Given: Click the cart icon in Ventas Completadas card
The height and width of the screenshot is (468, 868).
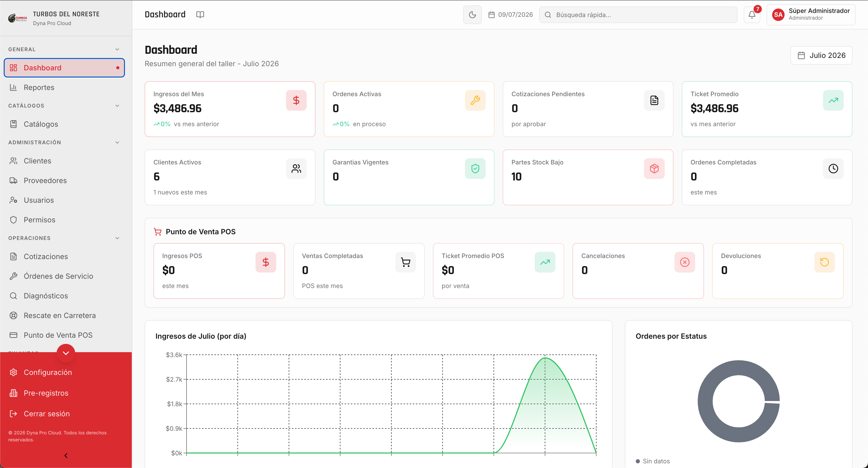Looking at the screenshot, I should (x=405, y=262).
